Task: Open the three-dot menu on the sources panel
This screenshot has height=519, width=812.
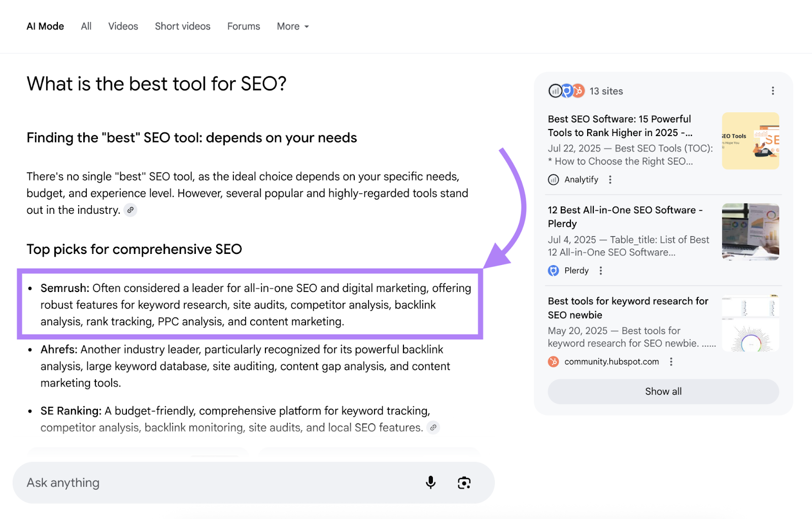Action: point(772,90)
